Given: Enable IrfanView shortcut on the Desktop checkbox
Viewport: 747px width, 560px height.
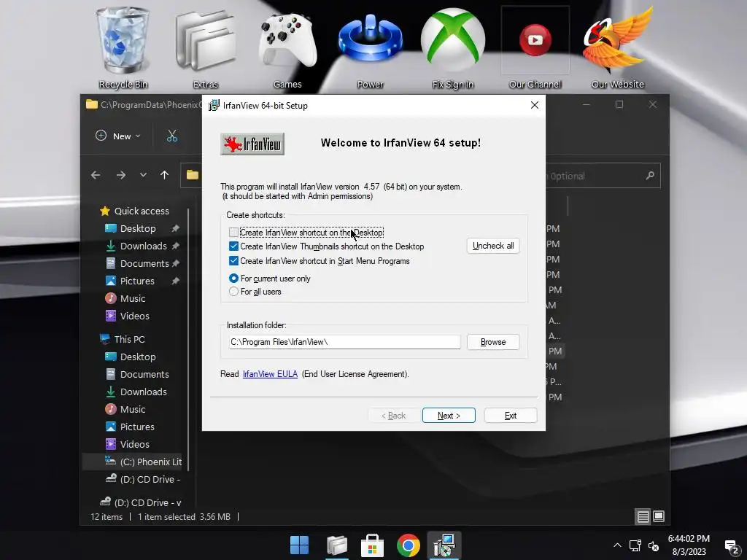Looking at the screenshot, I should (233, 233).
